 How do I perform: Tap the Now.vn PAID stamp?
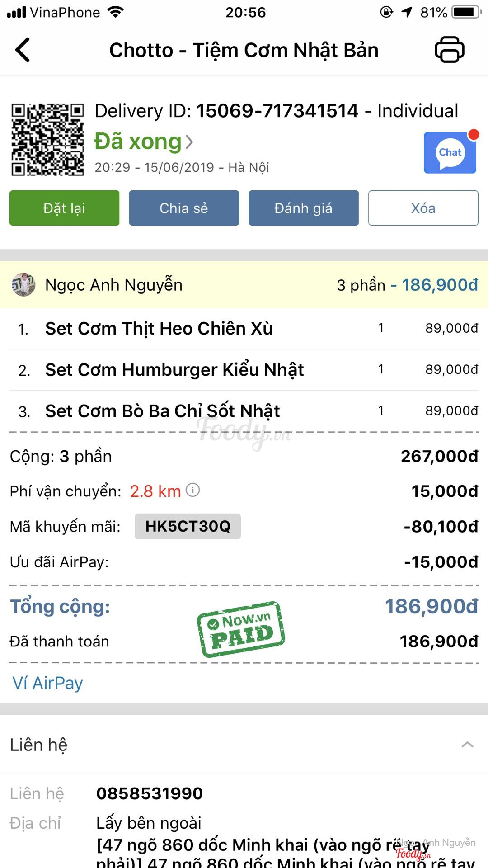(x=241, y=629)
